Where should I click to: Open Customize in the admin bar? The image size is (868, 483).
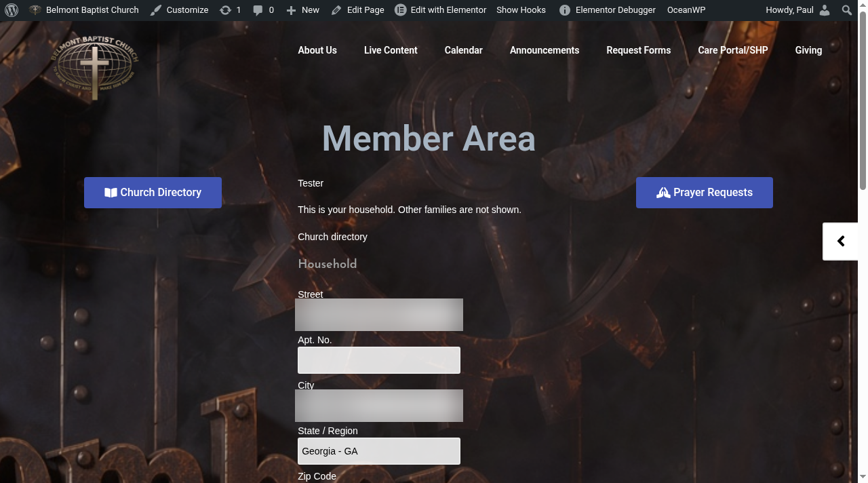(x=179, y=10)
